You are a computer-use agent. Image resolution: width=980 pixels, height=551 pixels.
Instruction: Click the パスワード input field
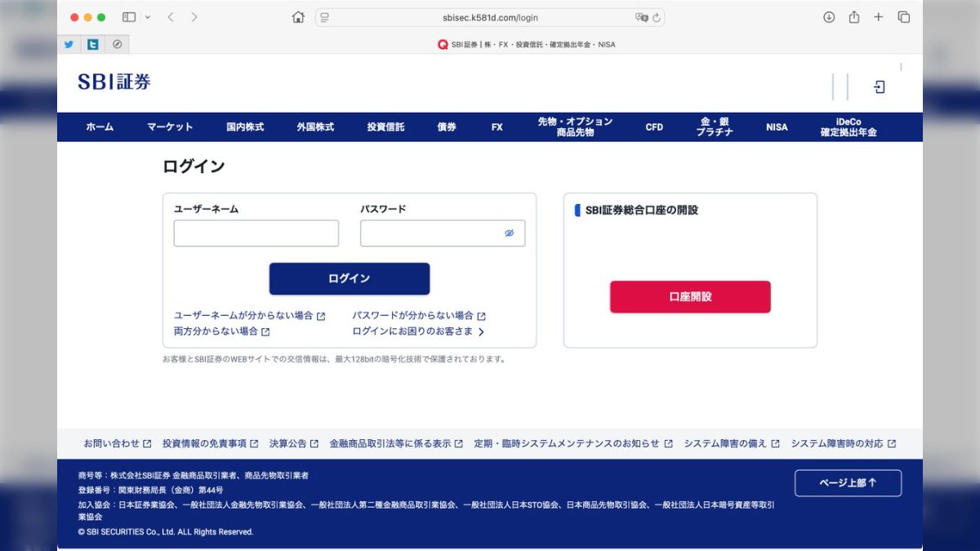[x=443, y=233]
